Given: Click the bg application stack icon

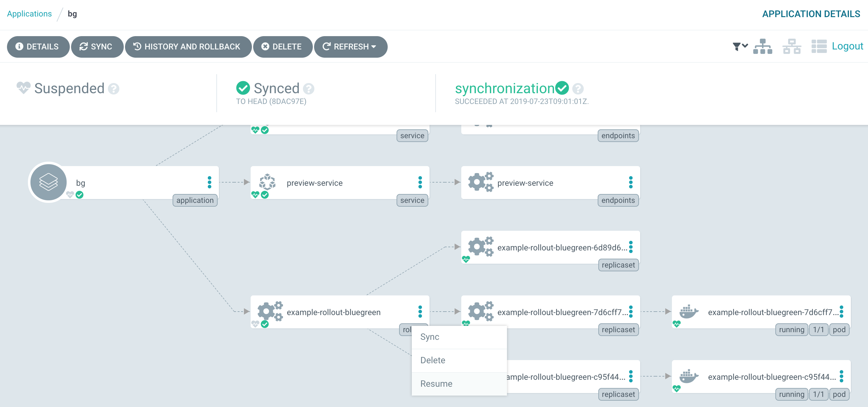Looking at the screenshot, I should pos(49,182).
